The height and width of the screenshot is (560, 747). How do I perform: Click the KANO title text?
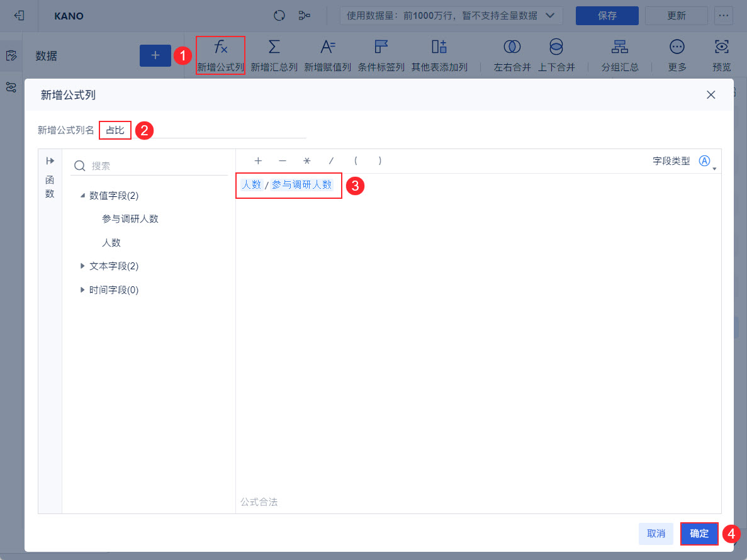coord(69,16)
